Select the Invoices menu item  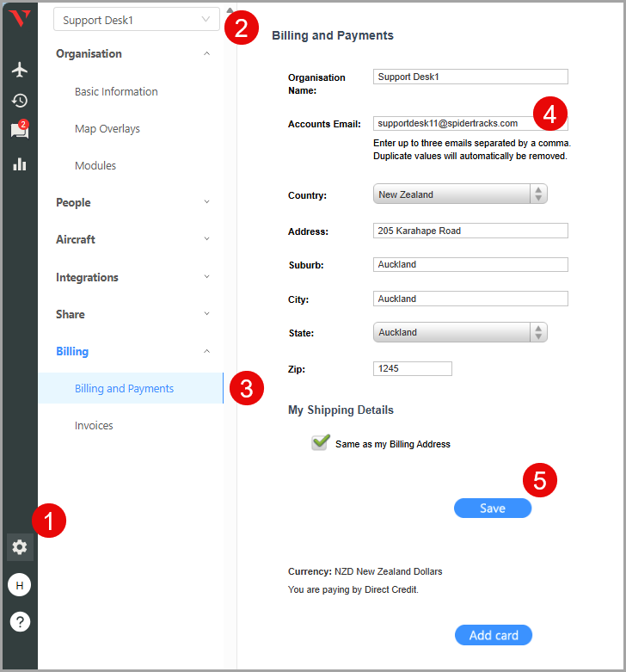coord(94,425)
